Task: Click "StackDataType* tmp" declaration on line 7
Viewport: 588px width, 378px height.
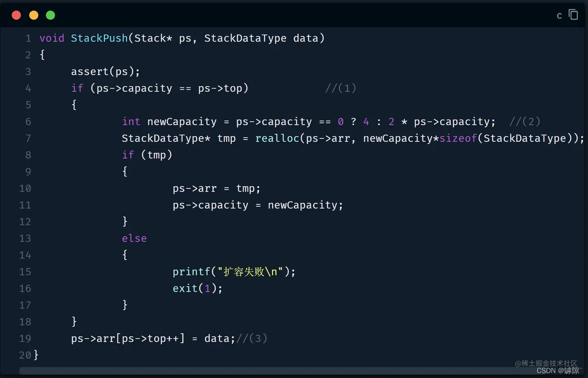Action: click(x=179, y=138)
